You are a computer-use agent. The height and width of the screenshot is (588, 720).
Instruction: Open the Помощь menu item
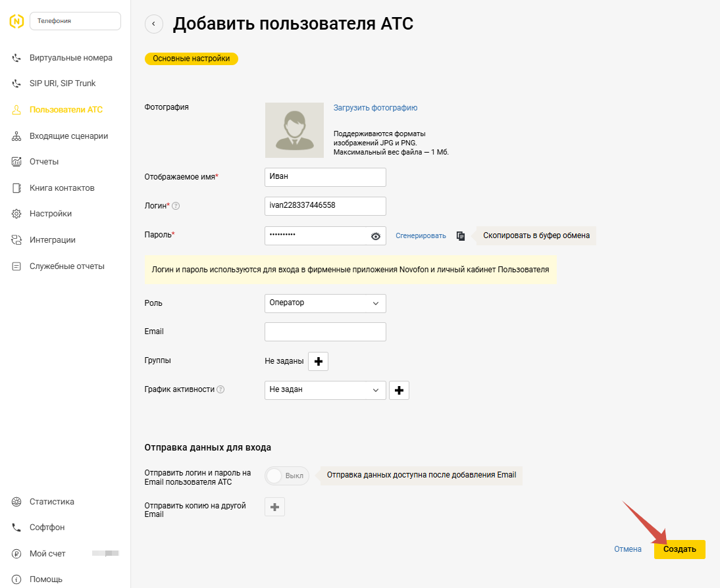point(46,579)
